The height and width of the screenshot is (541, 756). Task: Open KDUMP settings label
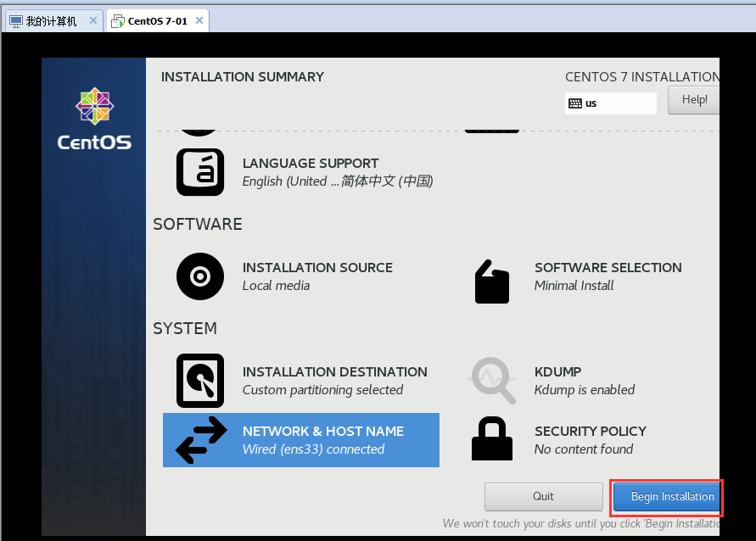pos(557,372)
